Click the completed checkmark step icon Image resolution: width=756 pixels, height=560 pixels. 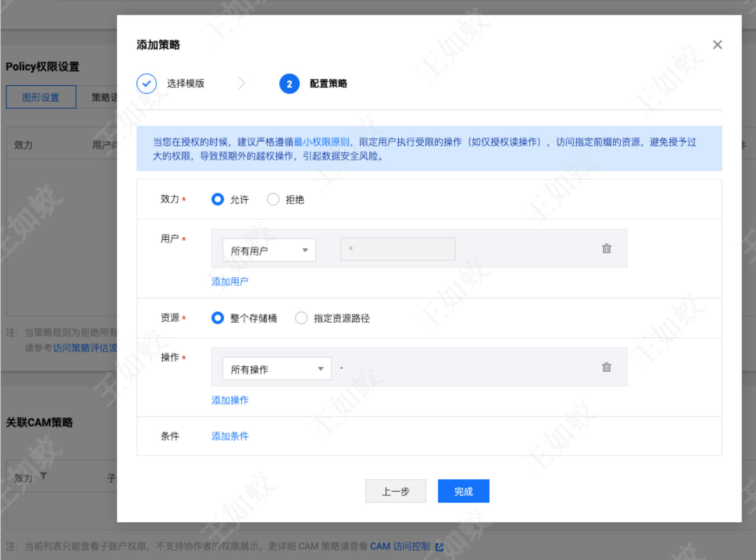pos(147,84)
